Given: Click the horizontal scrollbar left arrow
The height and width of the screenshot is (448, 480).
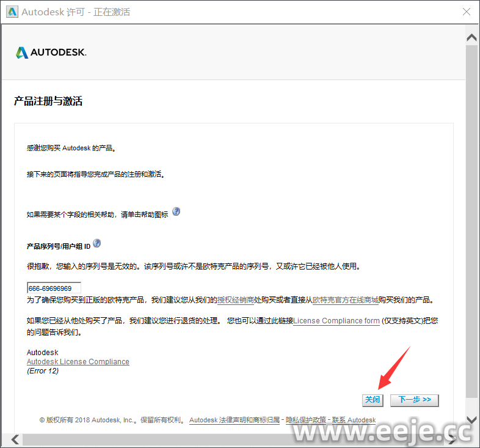Looking at the screenshot, I should click(x=15, y=439).
